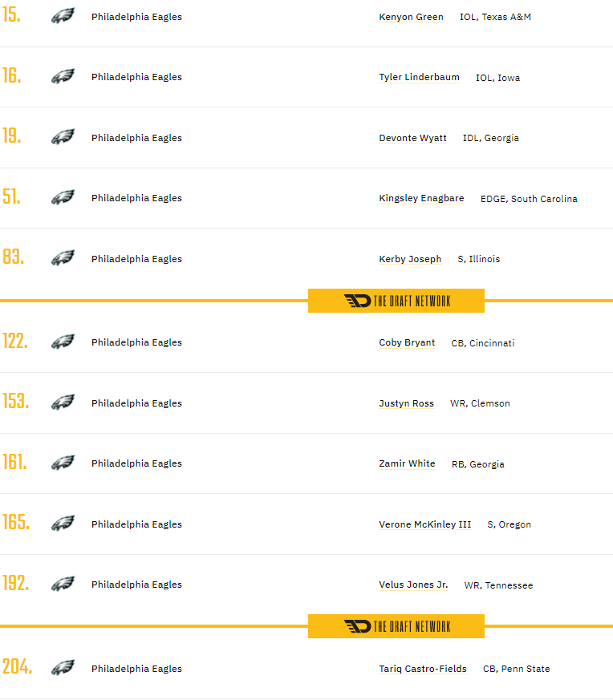Open Tariq Castro-Fields player link
The height and width of the screenshot is (700, 613).
[423, 669]
